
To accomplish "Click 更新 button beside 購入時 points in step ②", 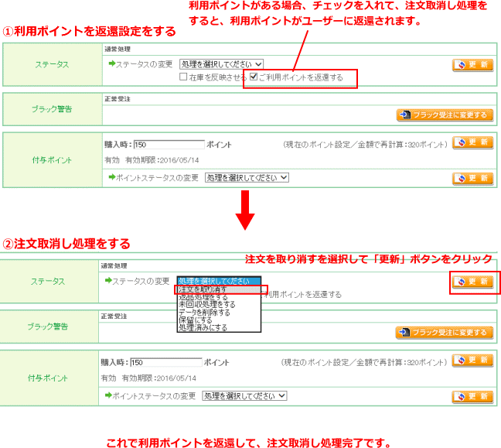I will [x=472, y=361].
